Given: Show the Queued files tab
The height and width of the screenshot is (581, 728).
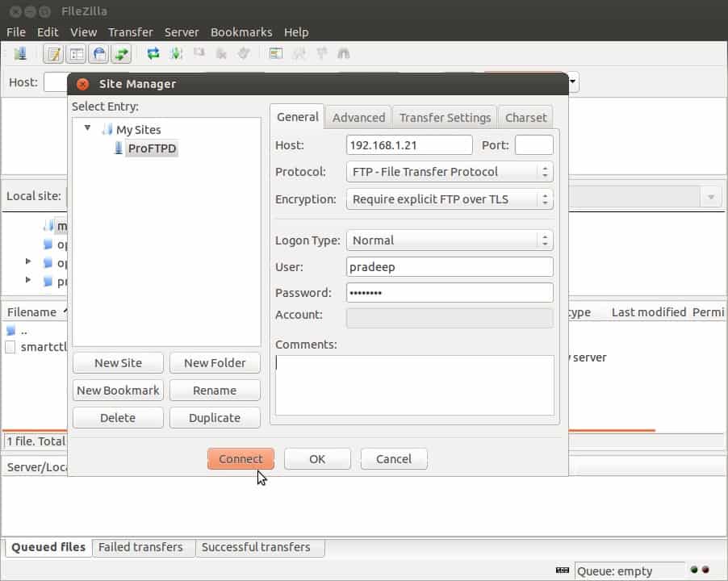Looking at the screenshot, I should click(x=48, y=548).
